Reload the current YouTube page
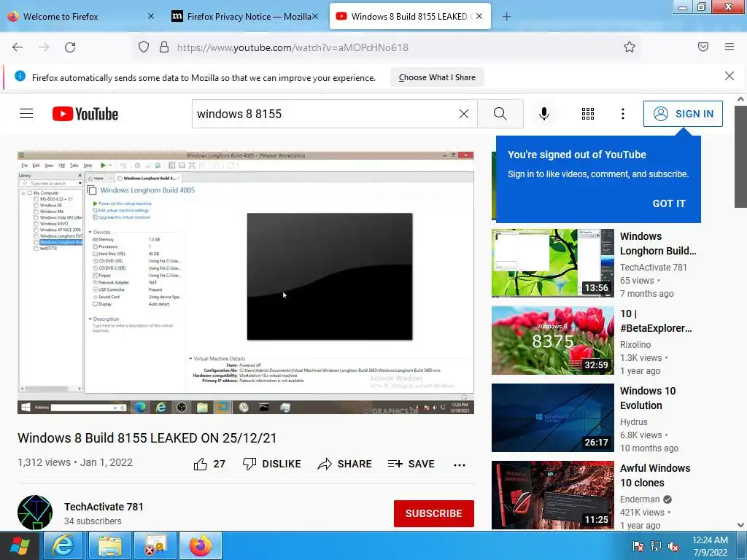Image resolution: width=747 pixels, height=560 pixels. click(x=70, y=47)
